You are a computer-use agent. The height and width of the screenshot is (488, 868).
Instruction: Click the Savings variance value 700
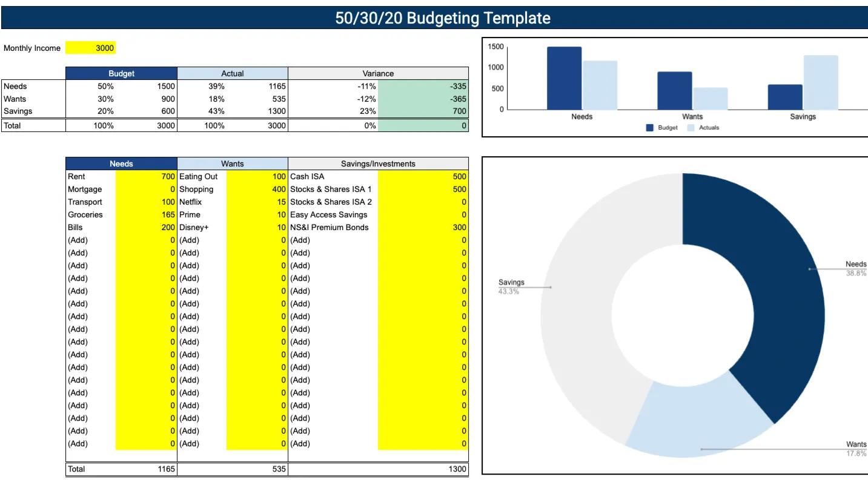tap(423, 111)
